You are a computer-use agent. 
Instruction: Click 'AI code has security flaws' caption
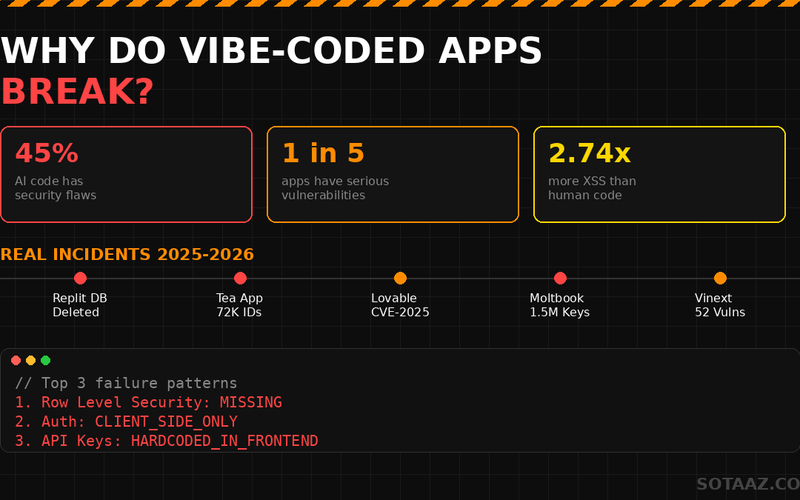(x=56, y=188)
